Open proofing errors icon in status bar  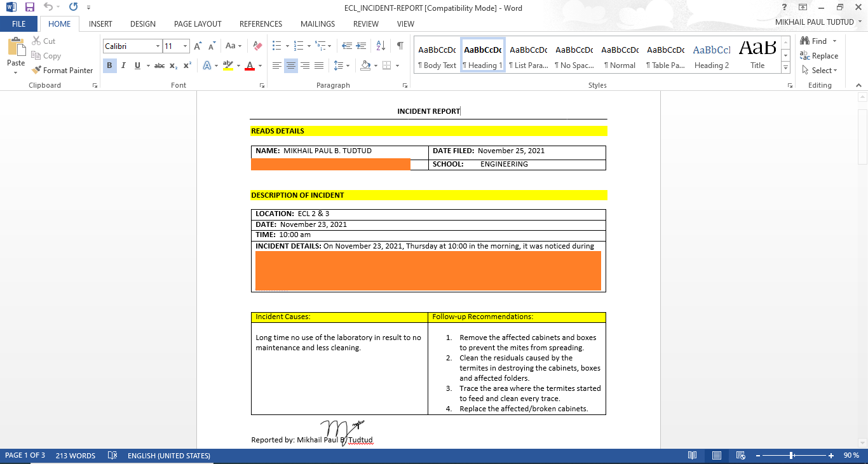click(x=112, y=456)
